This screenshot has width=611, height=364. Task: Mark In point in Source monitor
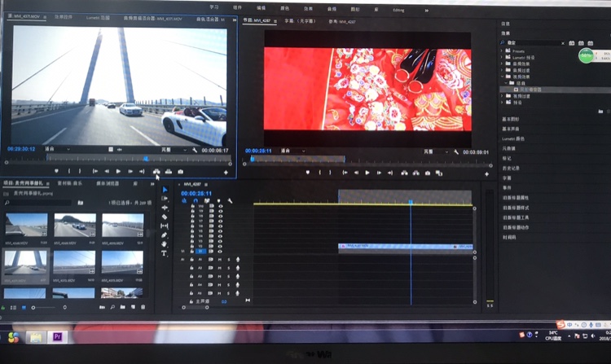click(69, 171)
